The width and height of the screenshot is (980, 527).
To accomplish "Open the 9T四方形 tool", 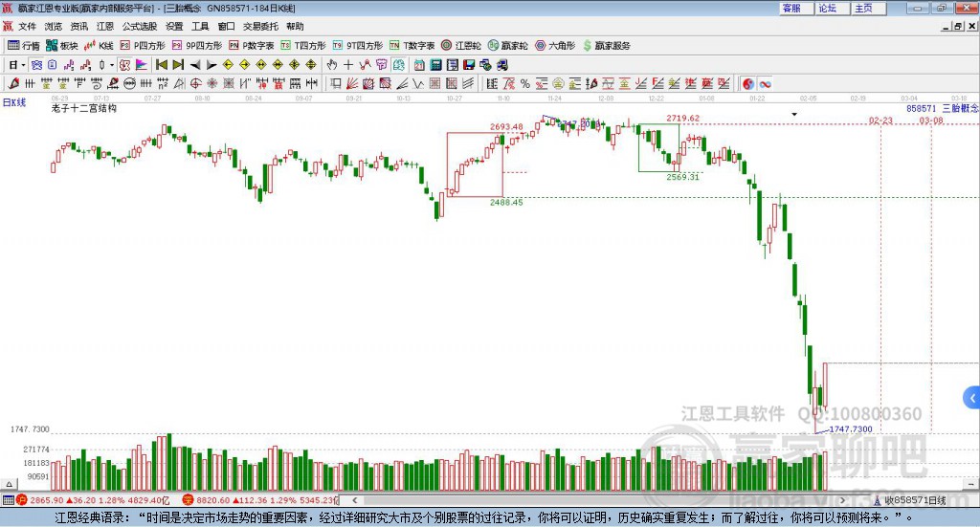I will (358, 46).
